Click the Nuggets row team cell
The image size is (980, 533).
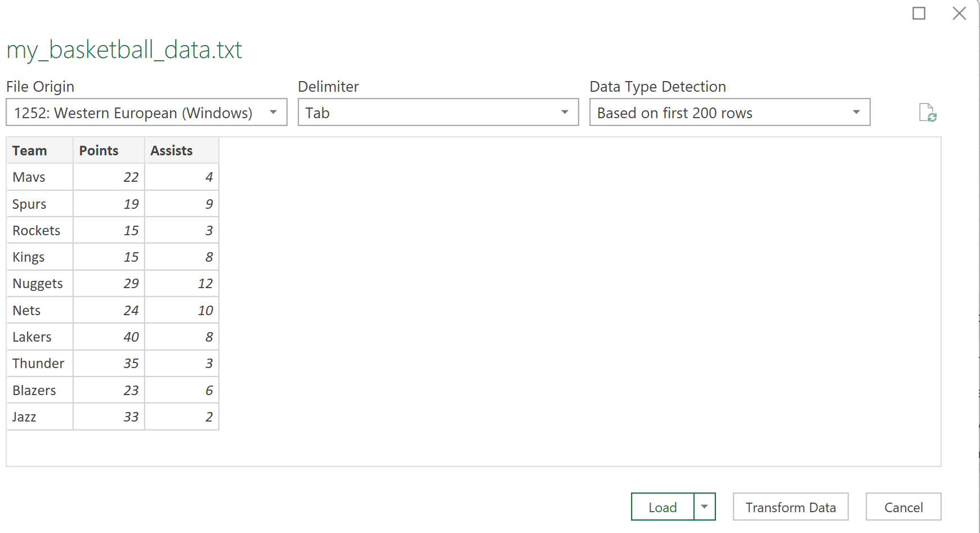(x=38, y=284)
